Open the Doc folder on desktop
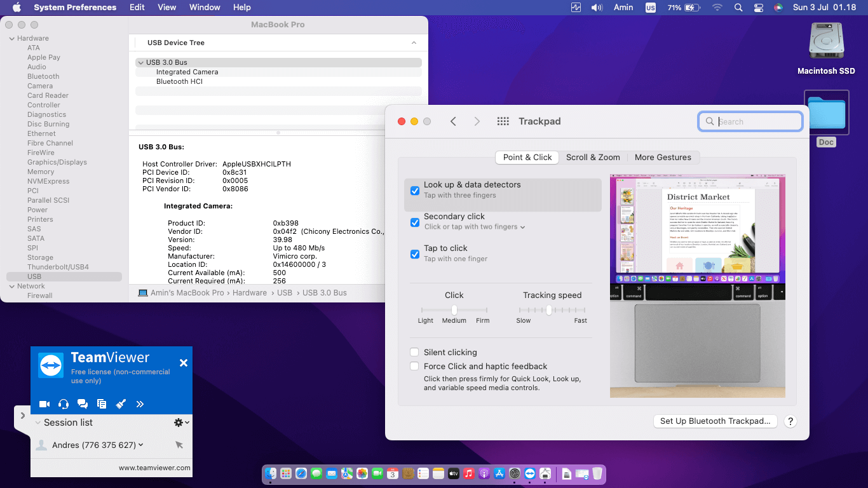Screen dimensions: 868x488 coord(826,114)
